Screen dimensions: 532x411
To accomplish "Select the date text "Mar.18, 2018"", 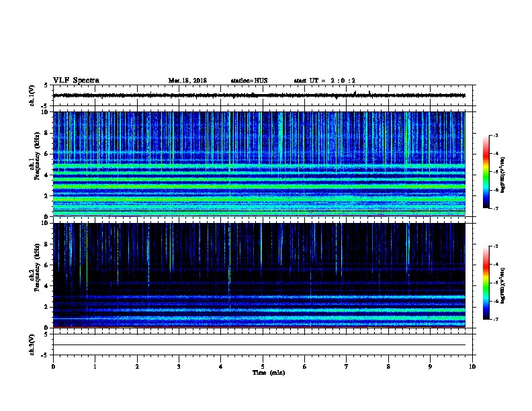I will 187,81.
